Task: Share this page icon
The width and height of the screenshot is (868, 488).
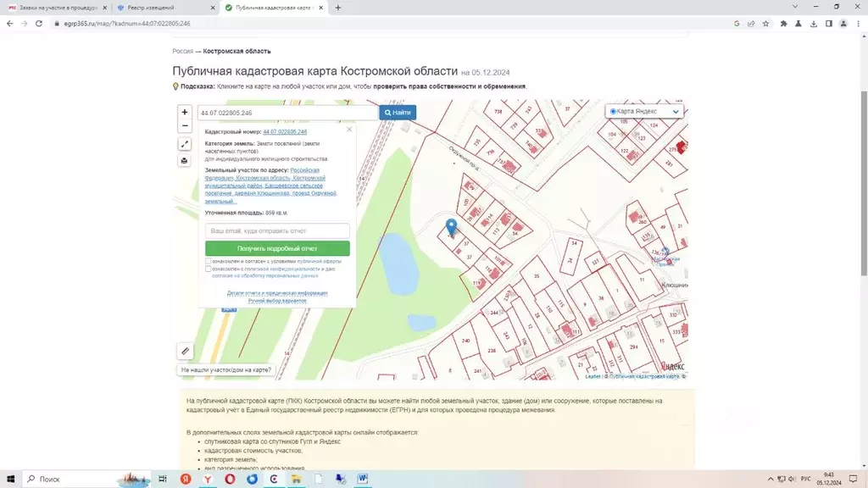Action: [x=751, y=24]
